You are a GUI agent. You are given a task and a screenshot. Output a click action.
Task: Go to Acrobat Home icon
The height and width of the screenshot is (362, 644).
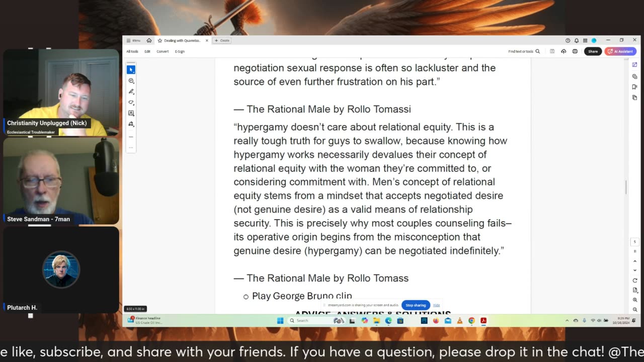click(149, 40)
